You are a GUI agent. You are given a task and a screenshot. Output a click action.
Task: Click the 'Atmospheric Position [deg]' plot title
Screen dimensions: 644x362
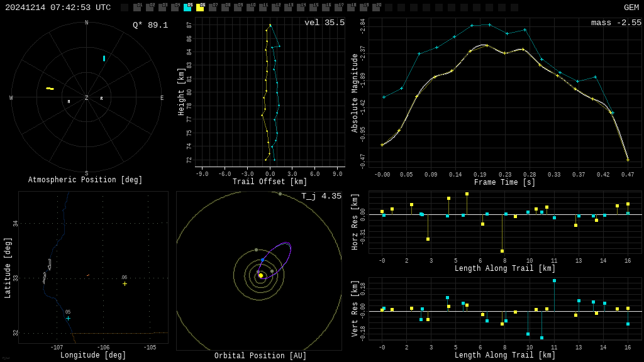pos(86,180)
